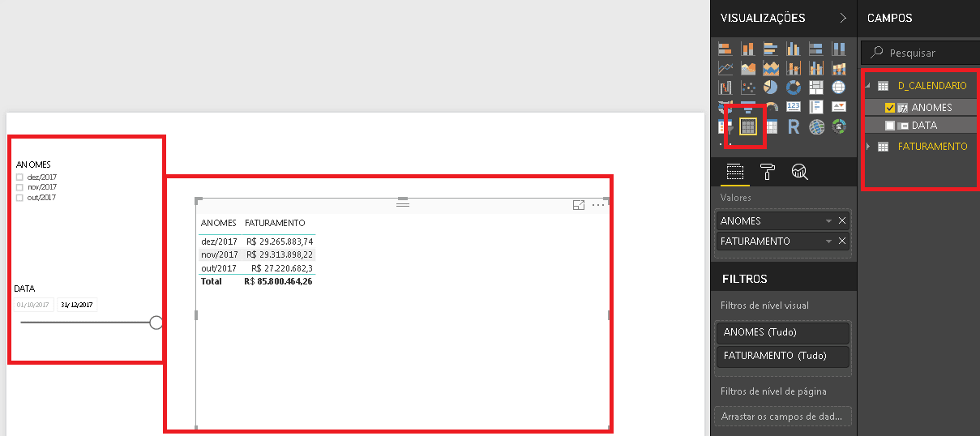
Task: Select the line chart visualization
Action: click(725, 68)
